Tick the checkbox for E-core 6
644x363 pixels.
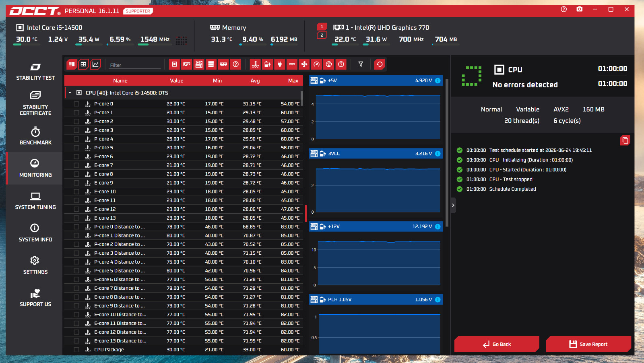pyautogui.click(x=76, y=157)
